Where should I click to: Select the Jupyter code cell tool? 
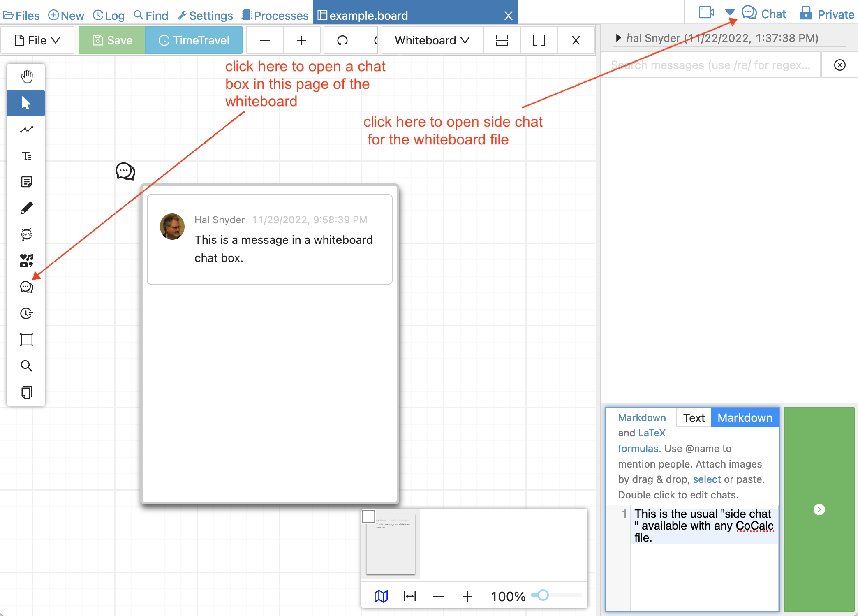[26, 234]
